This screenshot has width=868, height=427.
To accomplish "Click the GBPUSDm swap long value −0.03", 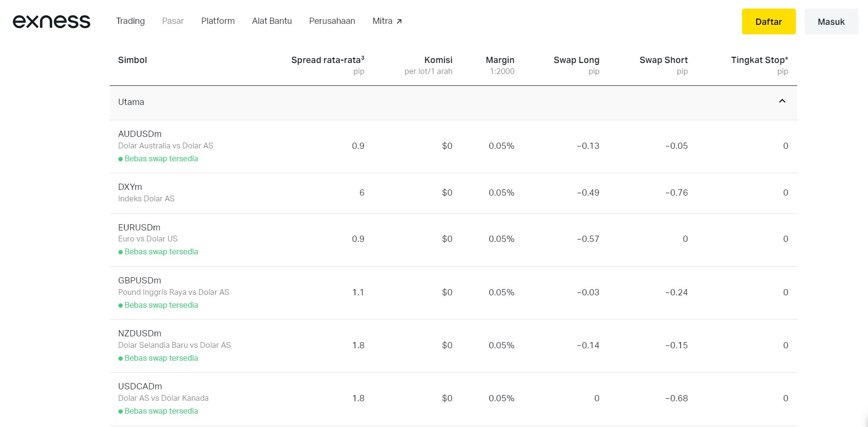I will [588, 292].
